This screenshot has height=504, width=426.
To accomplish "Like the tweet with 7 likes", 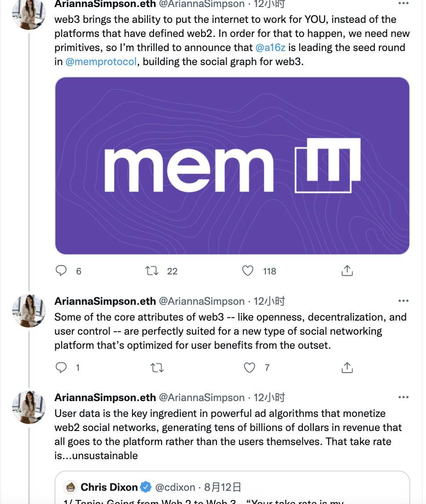I will (250, 367).
